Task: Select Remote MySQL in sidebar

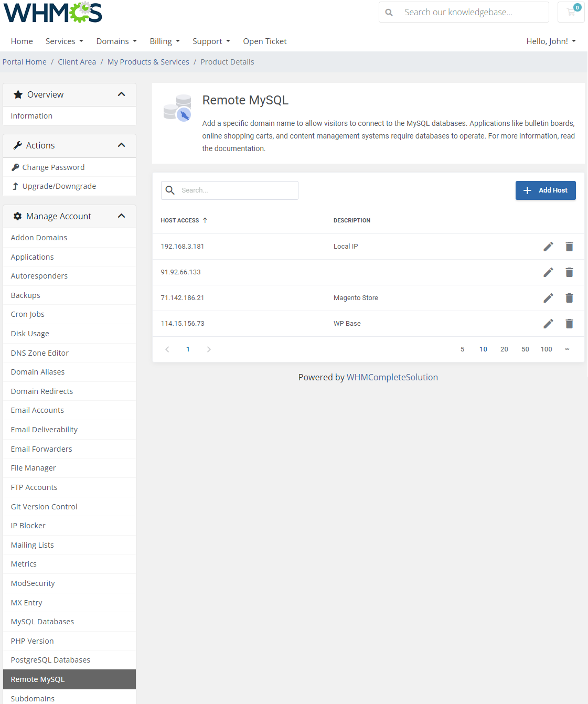Action: pos(69,679)
